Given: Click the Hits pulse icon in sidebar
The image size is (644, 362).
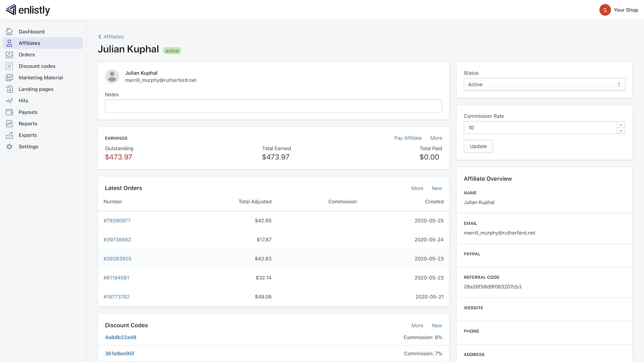Looking at the screenshot, I should 9,101.
